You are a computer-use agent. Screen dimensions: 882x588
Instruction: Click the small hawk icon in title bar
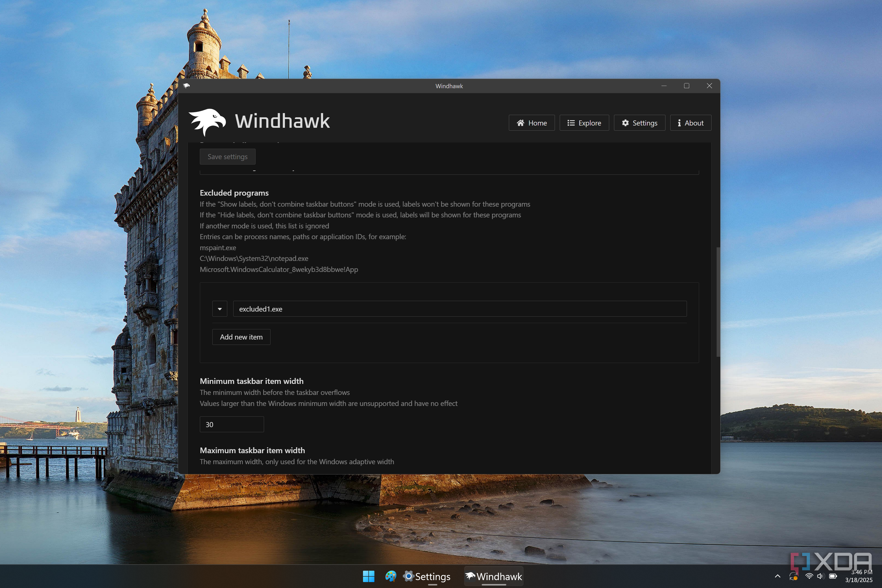186,86
